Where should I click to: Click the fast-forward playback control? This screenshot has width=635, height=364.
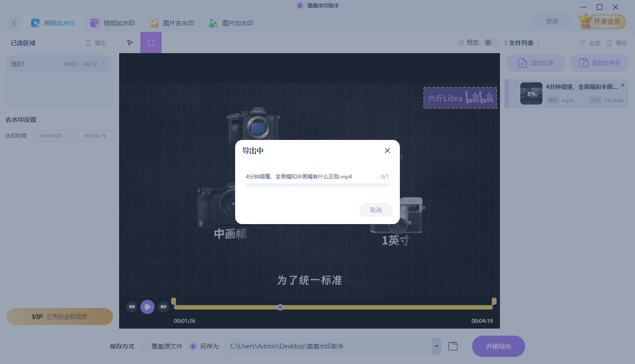[x=163, y=306]
